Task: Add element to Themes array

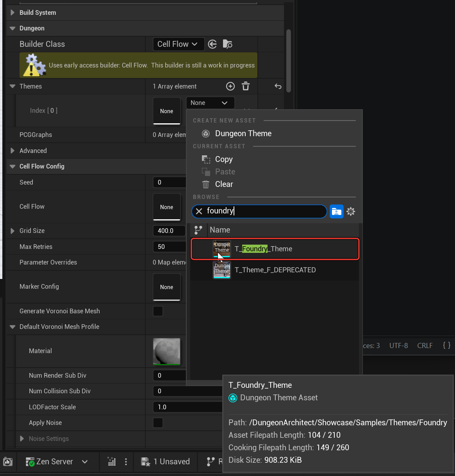Action: (x=230, y=86)
